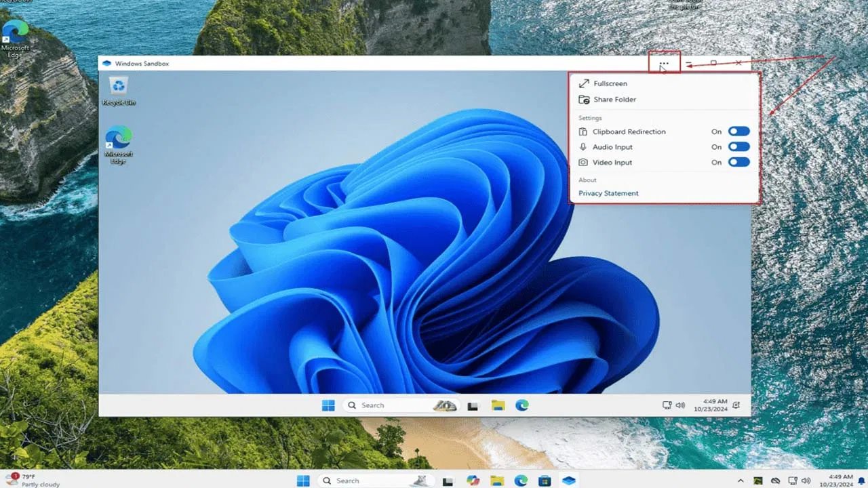Close the Windows Sandbox window
The image size is (868, 488).
click(738, 63)
